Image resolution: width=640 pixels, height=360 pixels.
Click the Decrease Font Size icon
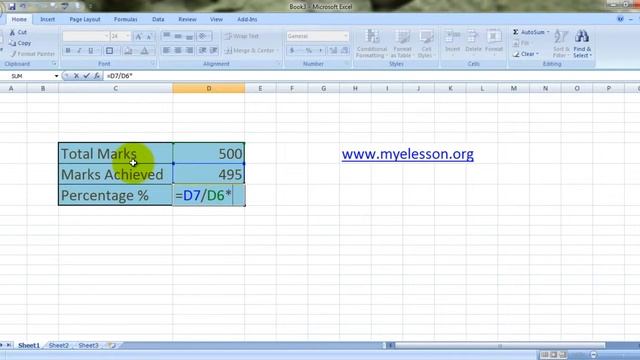149,36
